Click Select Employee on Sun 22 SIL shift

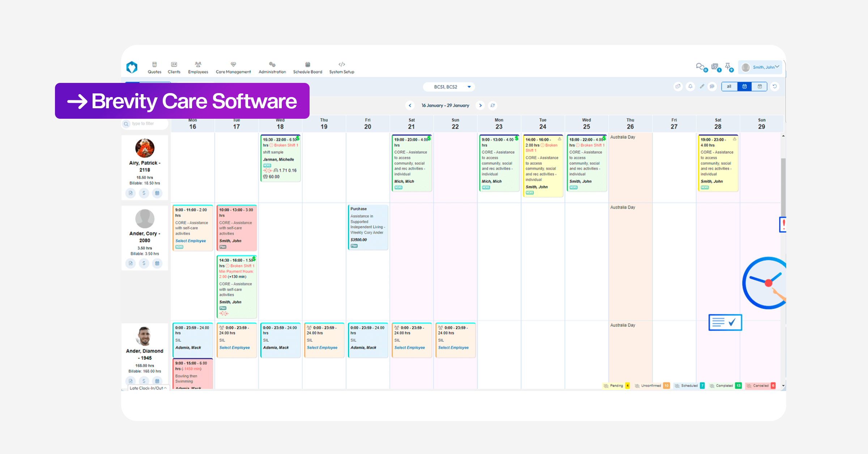(453, 348)
